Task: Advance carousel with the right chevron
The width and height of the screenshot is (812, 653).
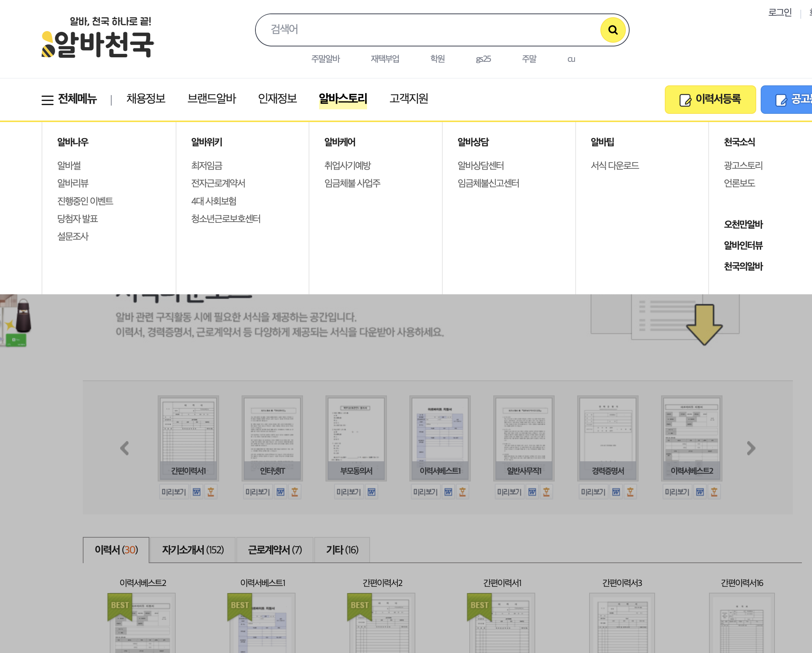Action: [751, 448]
